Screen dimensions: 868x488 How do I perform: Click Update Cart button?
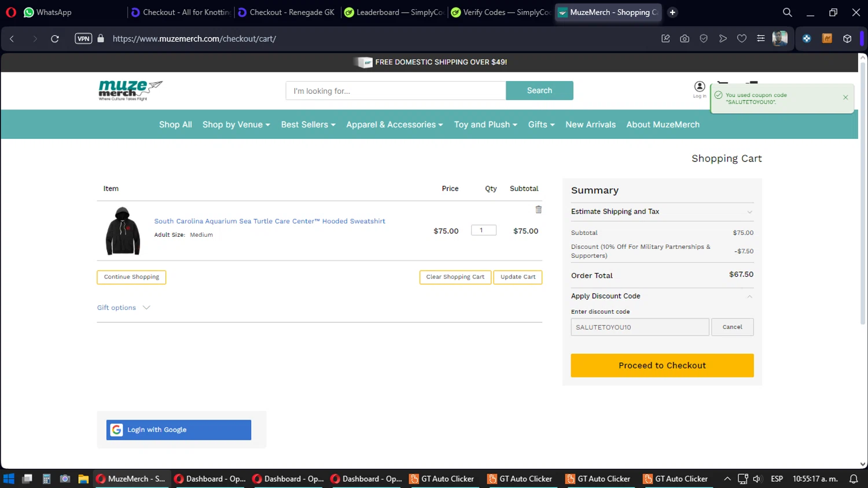coord(518,277)
